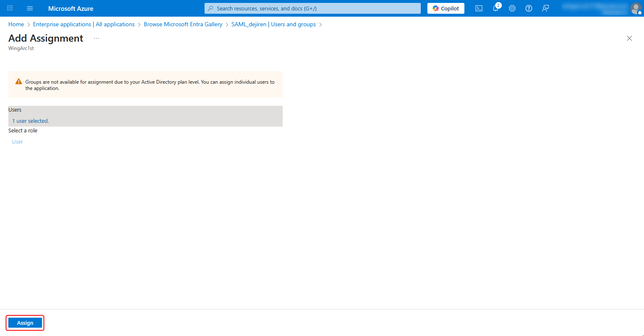644x336 pixels.
Task: Open the 1 user selected link
Action: pyautogui.click(x=30, y=121)
